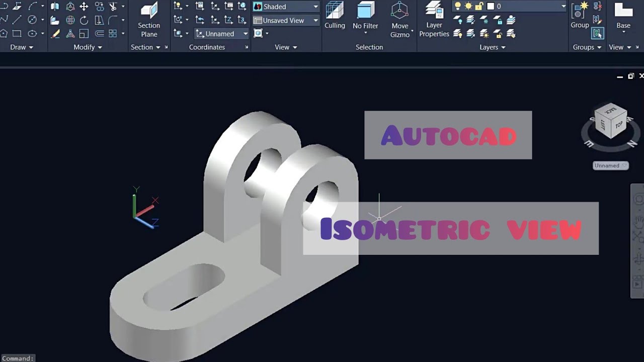Image resolution: width=644 pixels, height=362 pixels.
Task: Open the arc tool flyout arrow
Action: click(42, 7)
